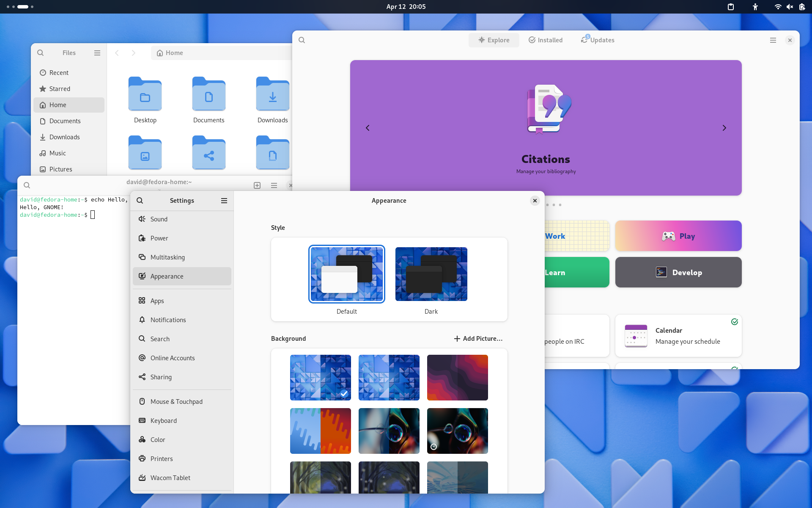Open the Files search icon

point(41,53)
